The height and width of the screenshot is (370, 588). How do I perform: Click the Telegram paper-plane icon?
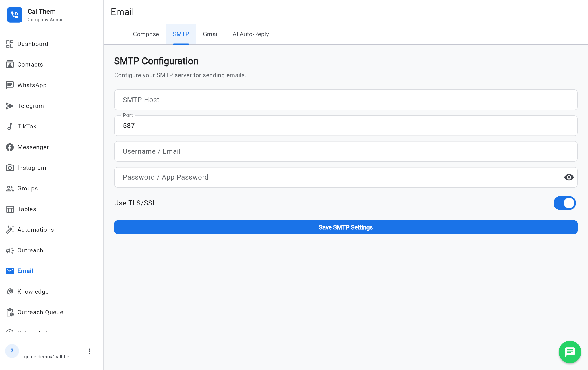coord(10,106)
